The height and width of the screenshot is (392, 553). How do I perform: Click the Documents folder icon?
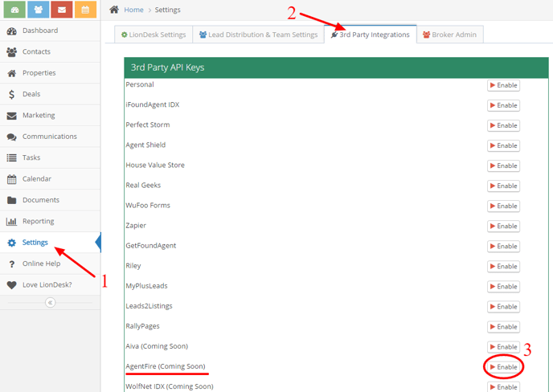point(11,200)
